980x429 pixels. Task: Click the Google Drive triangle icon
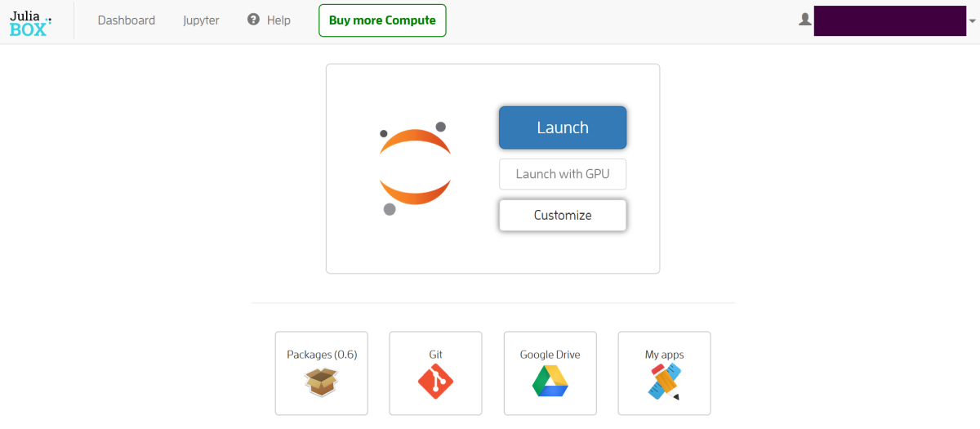coord(550,382)
